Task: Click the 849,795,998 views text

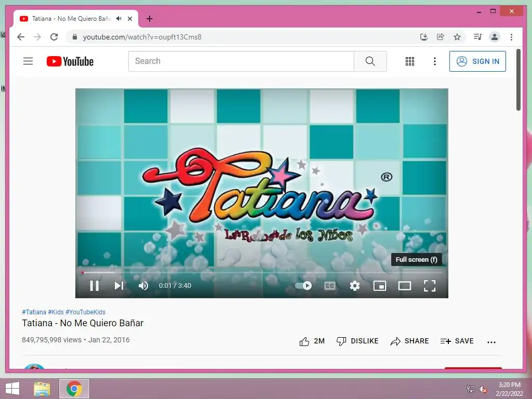Action: (x=51, y=340)
